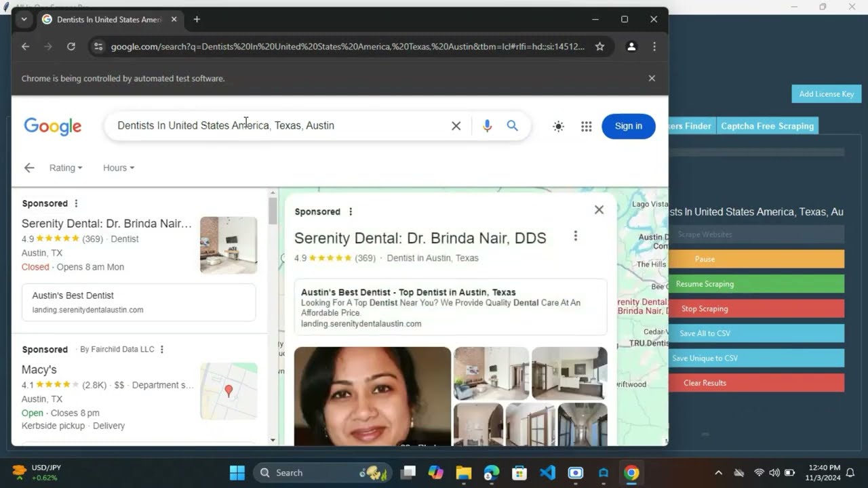Open Task View from the taskbar

point(408,472)
